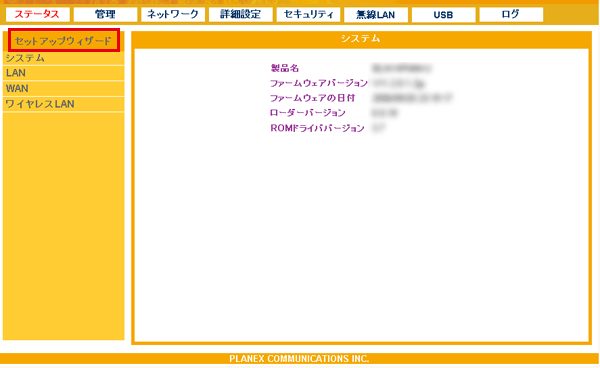This screenshot has width=600, height=368.
Task: Click the ファームウェアバージョン label
Action: [319, 83]
